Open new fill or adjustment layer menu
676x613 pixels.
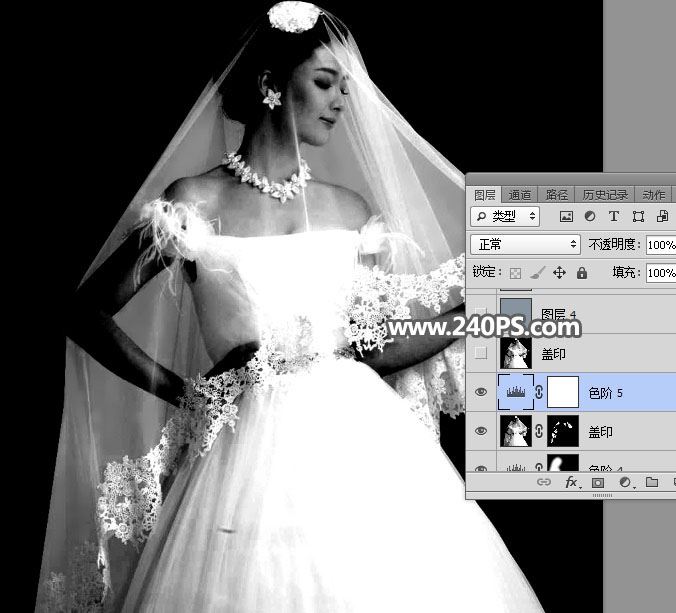click(x=625, y=482)
